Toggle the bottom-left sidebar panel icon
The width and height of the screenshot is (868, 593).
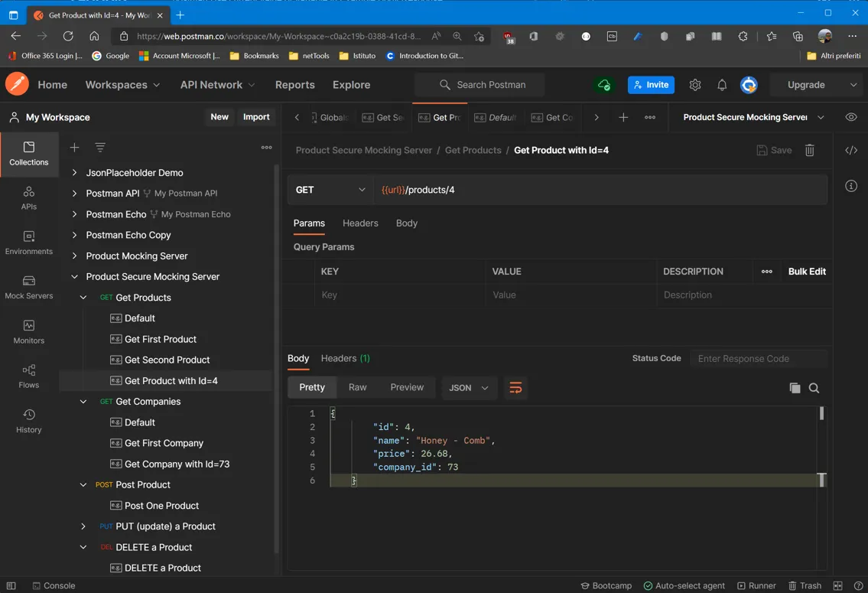(x=11, y=586)
